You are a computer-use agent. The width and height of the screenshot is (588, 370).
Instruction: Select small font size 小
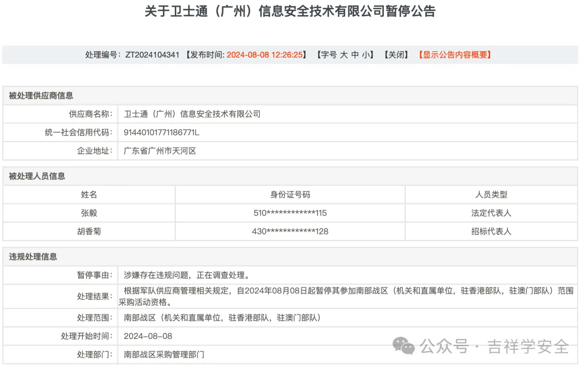click(x=366, y=55)
